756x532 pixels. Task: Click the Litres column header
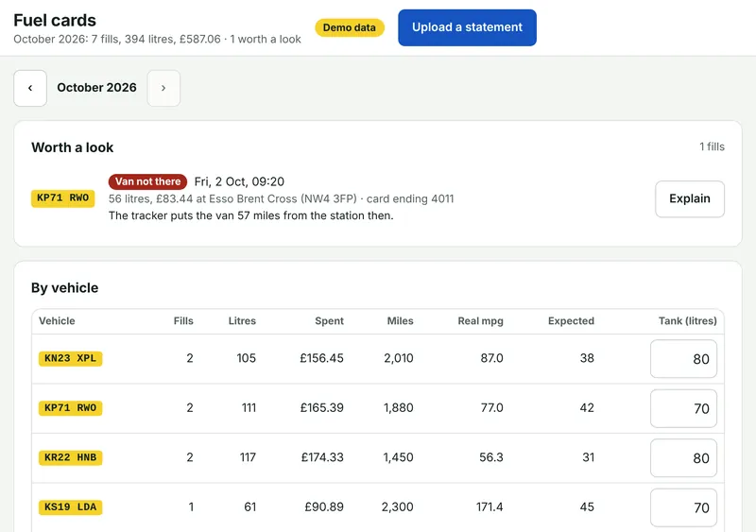click(x=242, y=320)
